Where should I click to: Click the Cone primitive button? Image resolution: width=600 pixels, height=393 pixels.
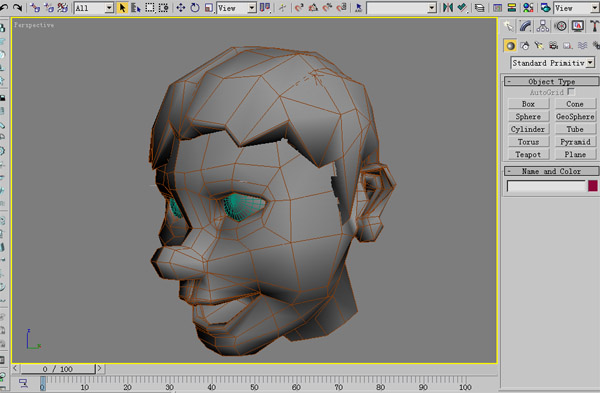(575, 104)
